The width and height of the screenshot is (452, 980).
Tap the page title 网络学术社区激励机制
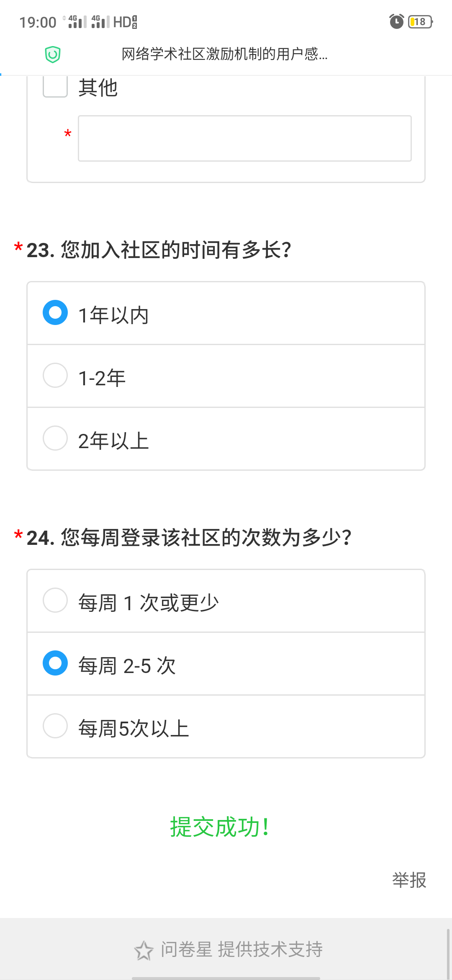click(x=224, y=54)
